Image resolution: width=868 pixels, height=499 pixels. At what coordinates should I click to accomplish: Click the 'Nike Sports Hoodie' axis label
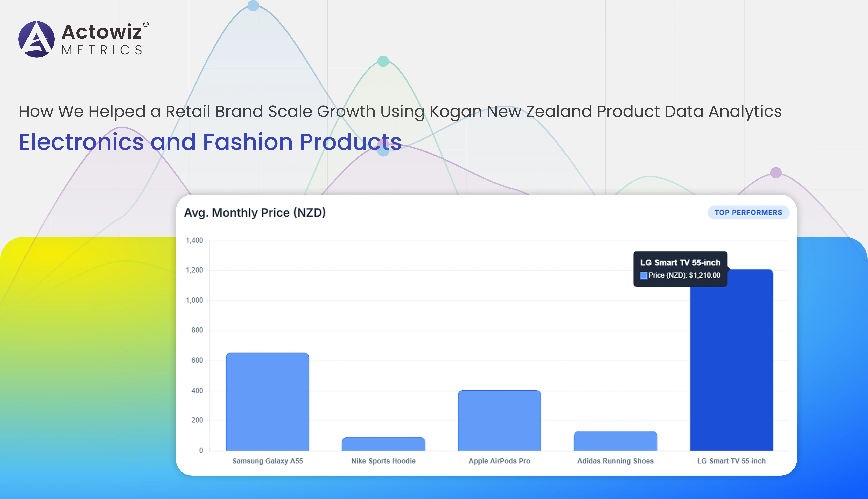(x=383, y=461)
